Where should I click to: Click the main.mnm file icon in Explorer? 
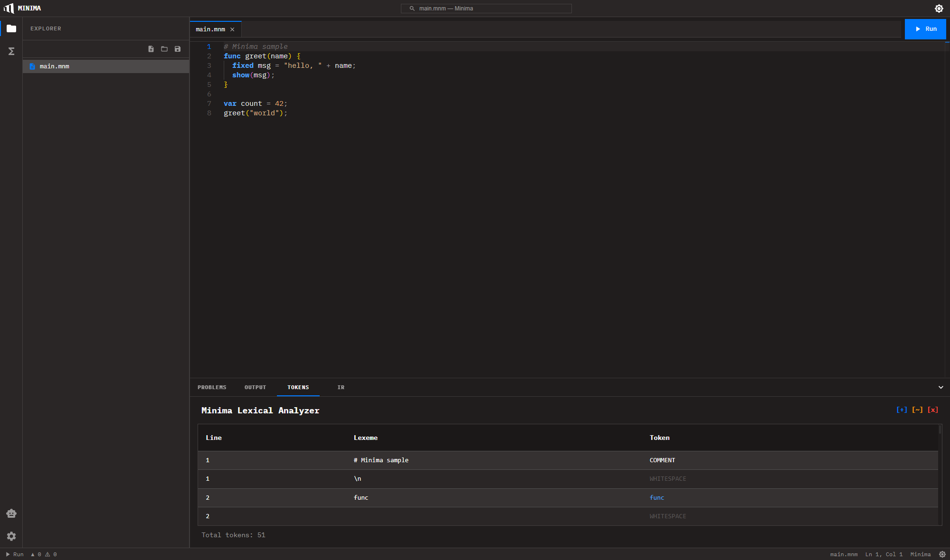(32, 66)
